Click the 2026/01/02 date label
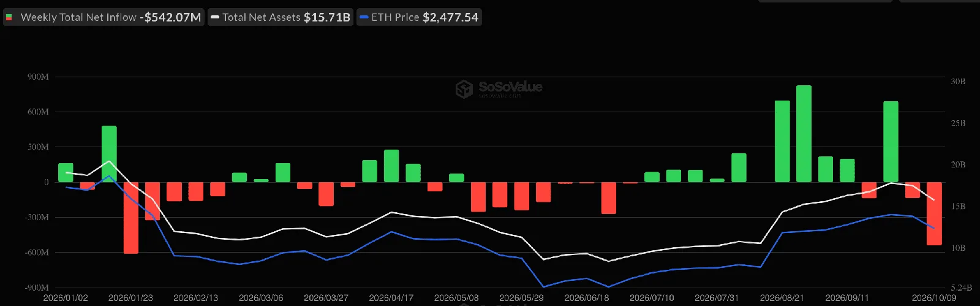Viewport: 980px width, 306px height. click(66, 298)
